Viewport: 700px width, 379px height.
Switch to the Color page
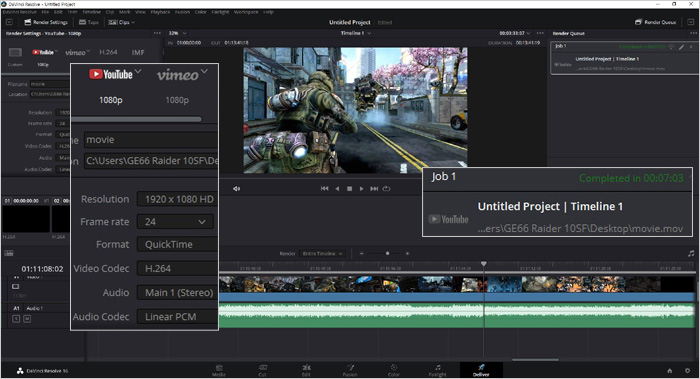[x=394, y=370]
